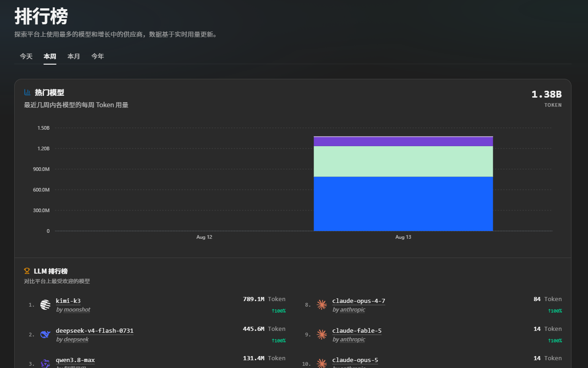Click the "300.0M" y-axis label
Viewport: 588px width, 368px height.
(41, 210)
